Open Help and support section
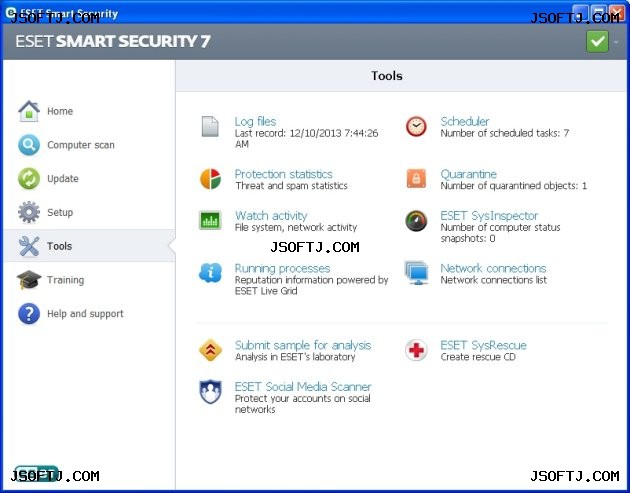The image size is (630, 493). pyautogui.click(x=85, y=314)
